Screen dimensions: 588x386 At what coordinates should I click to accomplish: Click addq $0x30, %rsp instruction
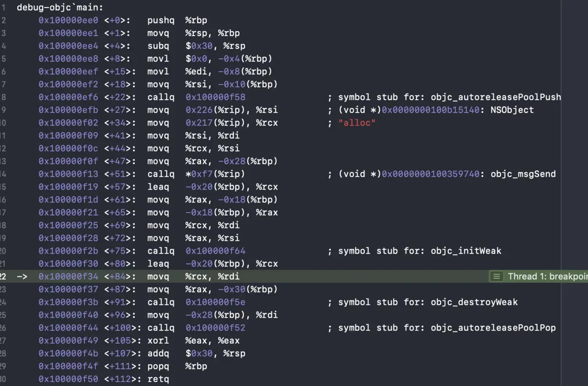coord(196,353)
